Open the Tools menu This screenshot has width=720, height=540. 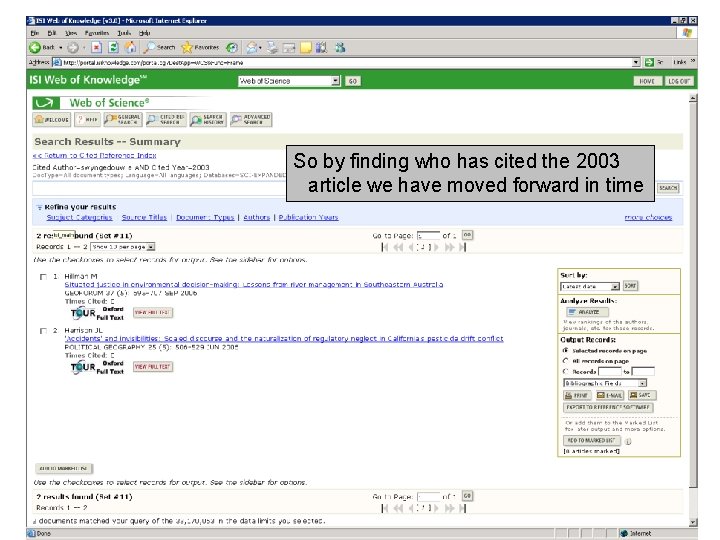(x=124, y=33)
